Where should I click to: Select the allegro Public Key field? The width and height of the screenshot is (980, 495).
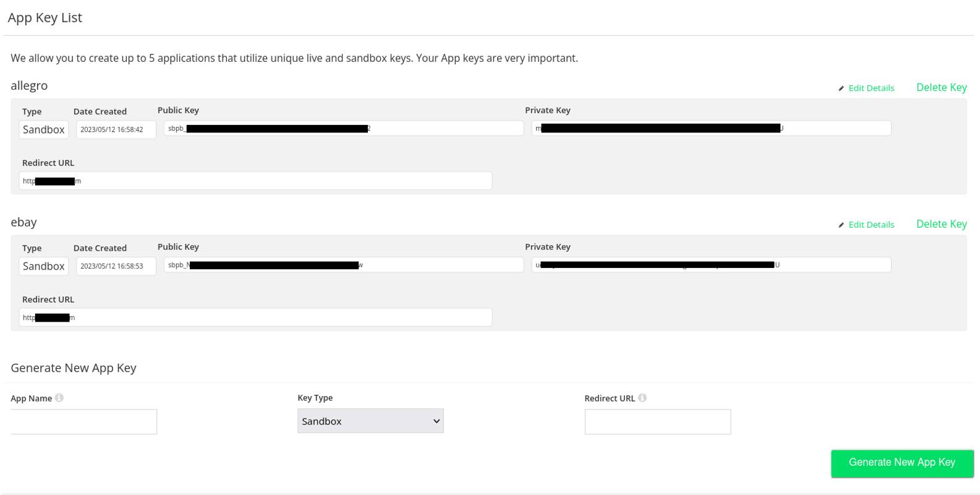tap(344, 128)
